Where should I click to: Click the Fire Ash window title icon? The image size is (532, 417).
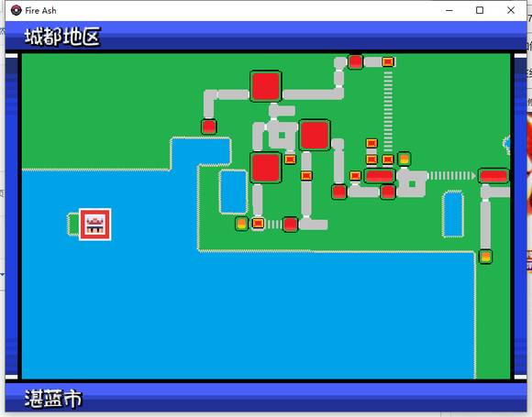(x=16, y=10)
